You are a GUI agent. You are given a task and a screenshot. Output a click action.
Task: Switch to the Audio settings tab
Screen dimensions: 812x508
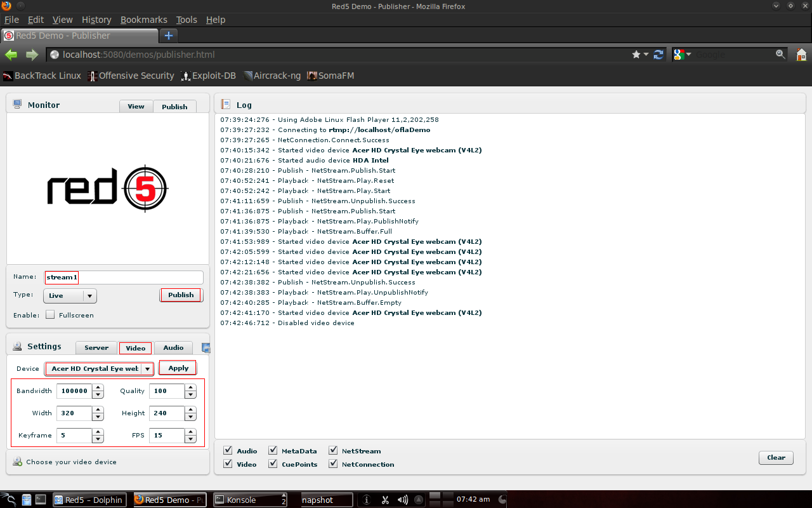click(173, 347)
